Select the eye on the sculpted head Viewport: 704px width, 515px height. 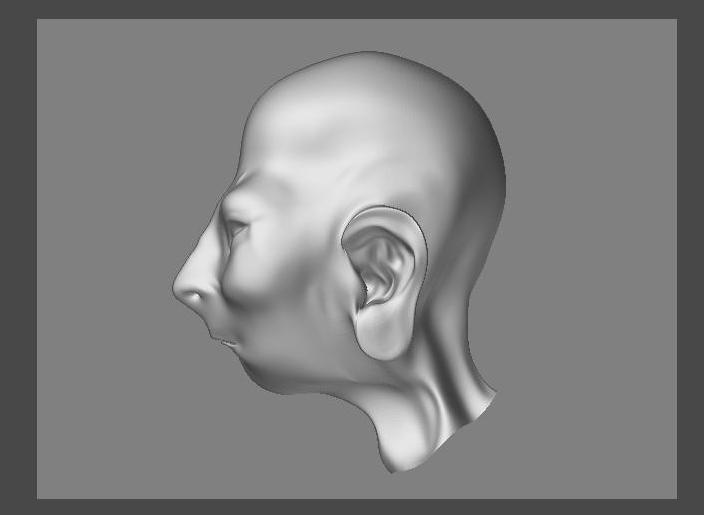pyautogui.click(x=237, y=229)
